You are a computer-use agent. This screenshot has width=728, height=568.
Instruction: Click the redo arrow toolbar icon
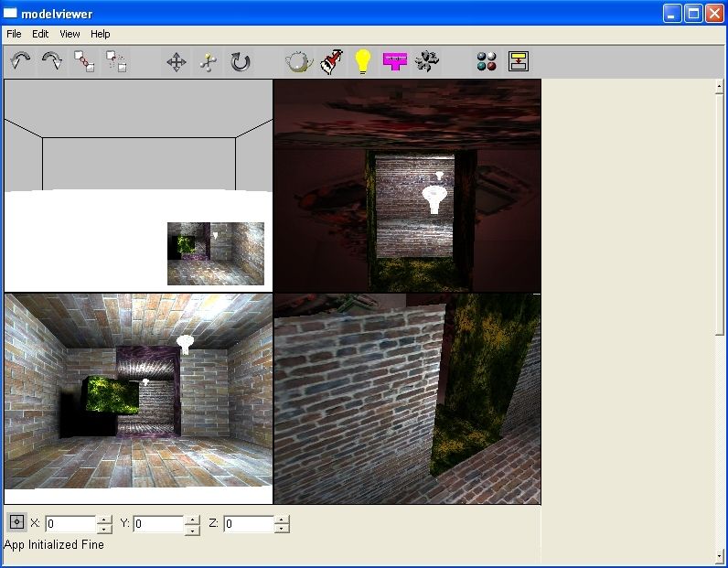pos(52,61)
